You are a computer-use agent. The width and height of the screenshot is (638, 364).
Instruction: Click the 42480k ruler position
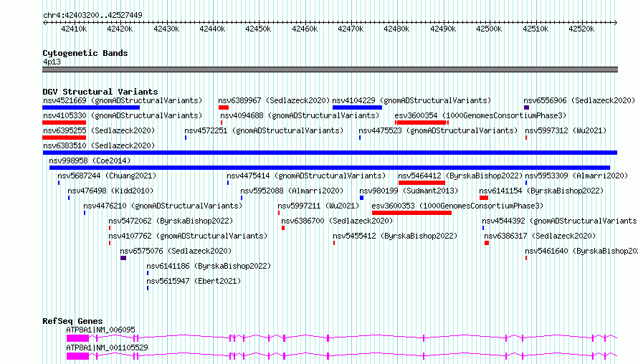coord(396,29)
